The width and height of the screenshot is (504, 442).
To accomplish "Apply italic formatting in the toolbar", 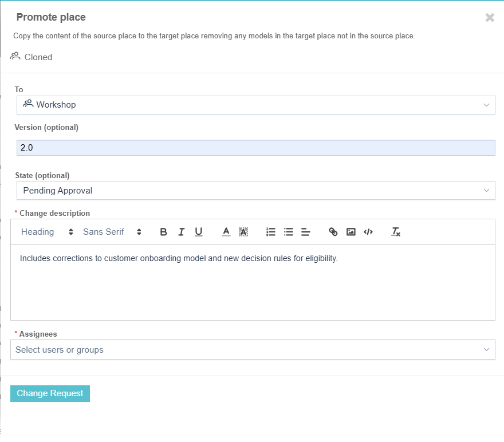I will pyautogui.click(x=181, y=232).
